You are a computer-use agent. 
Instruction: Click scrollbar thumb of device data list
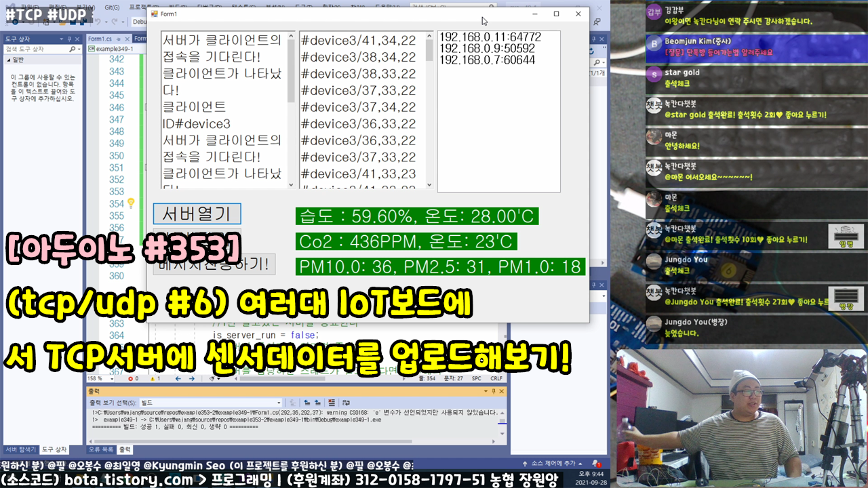tap(429, 50)
